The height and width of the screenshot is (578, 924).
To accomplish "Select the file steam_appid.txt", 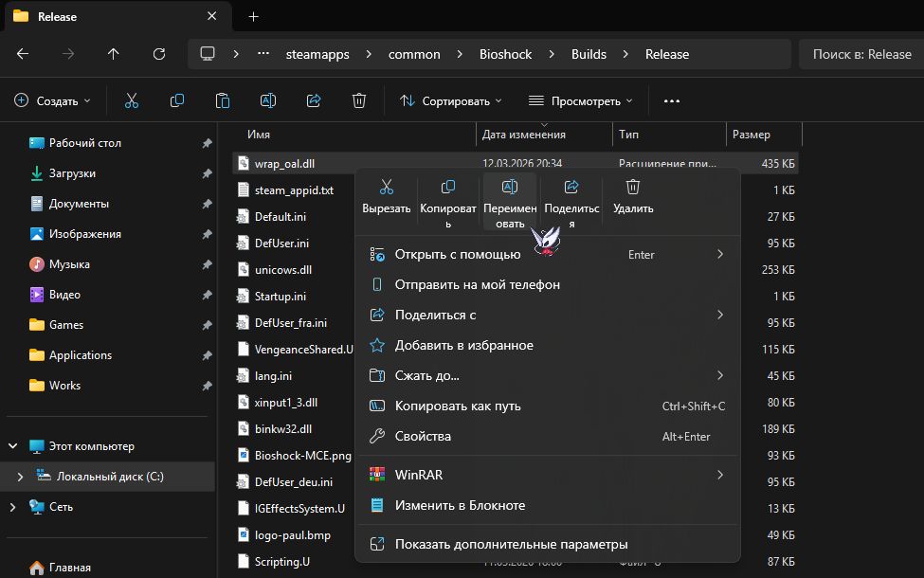I will tap(294, 190).
